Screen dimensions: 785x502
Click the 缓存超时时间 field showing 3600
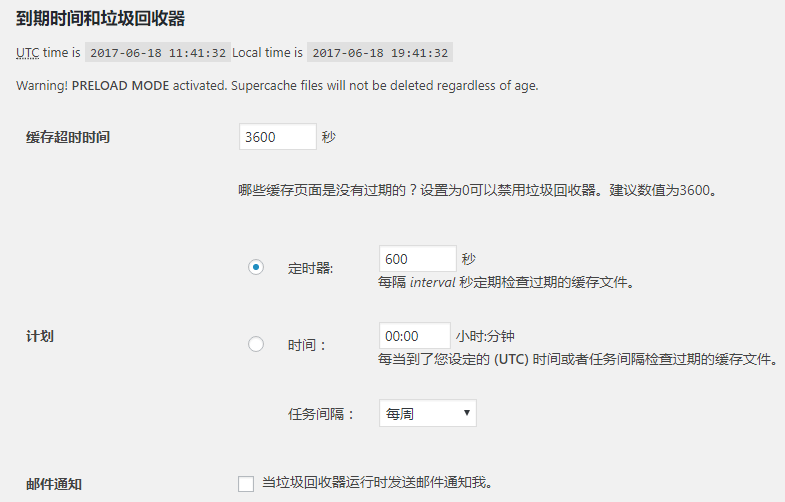(277, 137)
